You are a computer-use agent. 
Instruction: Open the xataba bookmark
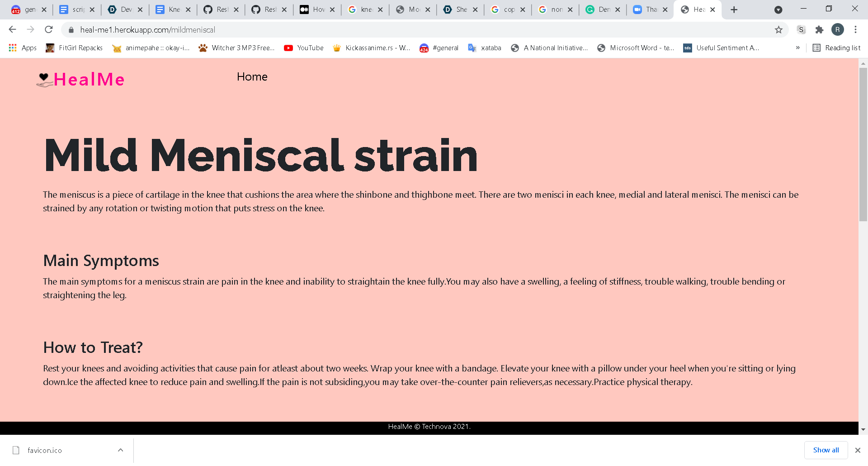click(485, 48)
